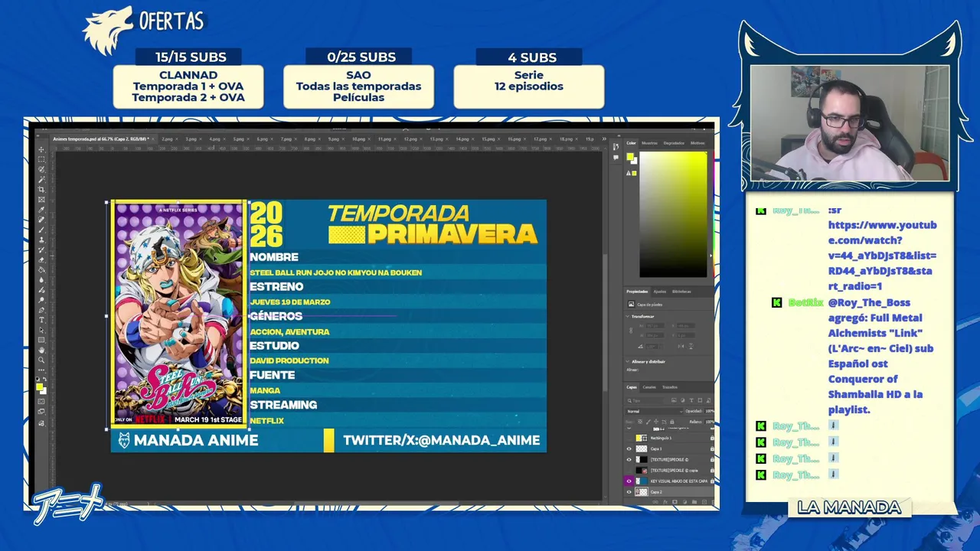Open the YouTube link in chat
Image resolution: width=980 pixels, height=551 pixels.
tap(882, 256)
